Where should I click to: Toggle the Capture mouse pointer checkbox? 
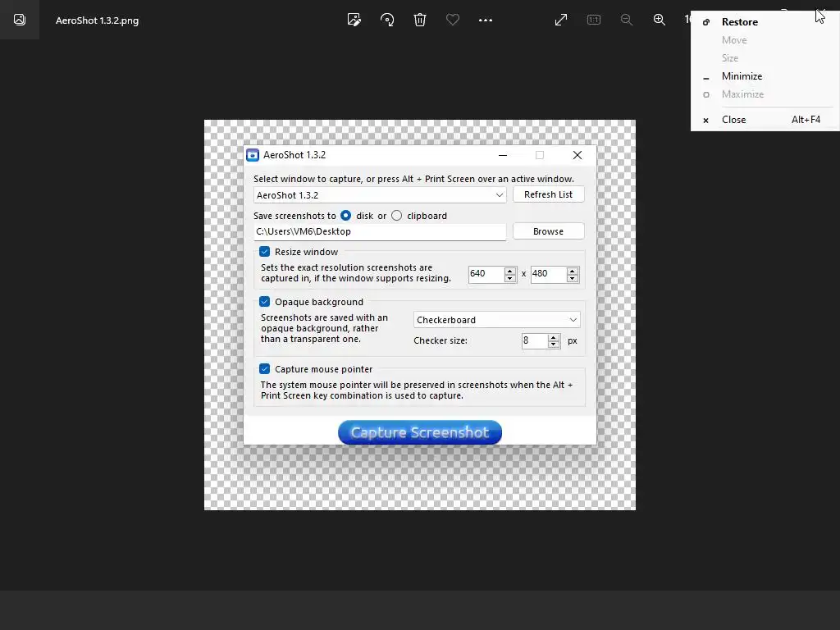click(265, 368)
